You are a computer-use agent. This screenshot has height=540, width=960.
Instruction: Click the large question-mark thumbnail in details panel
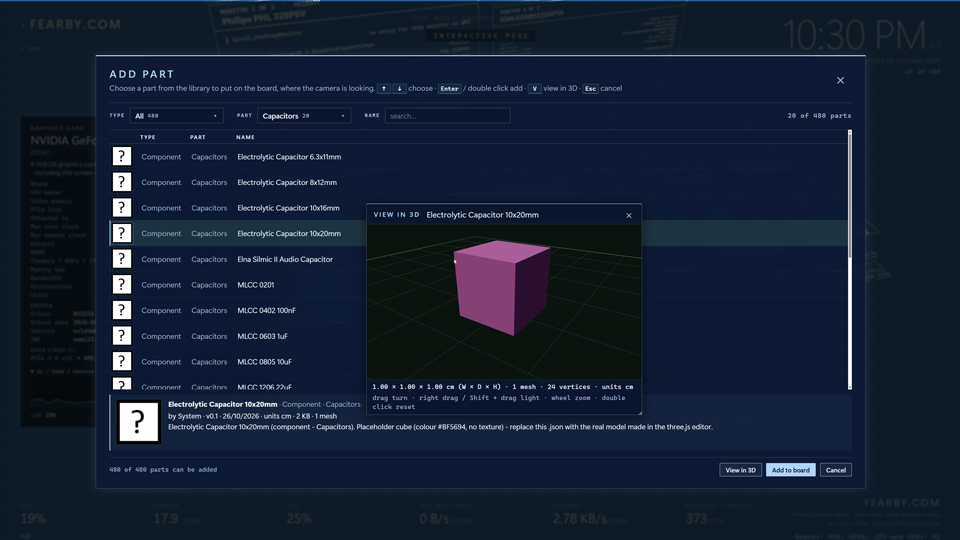138,422
